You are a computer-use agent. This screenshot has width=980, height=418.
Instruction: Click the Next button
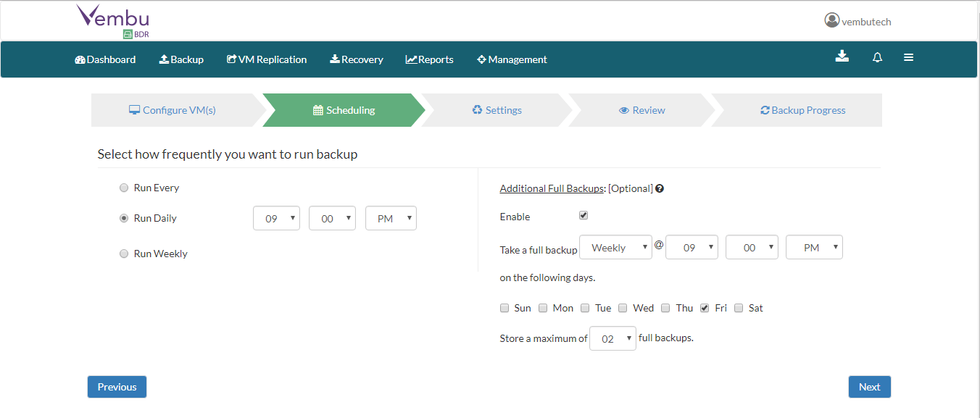tap(870, 387)
